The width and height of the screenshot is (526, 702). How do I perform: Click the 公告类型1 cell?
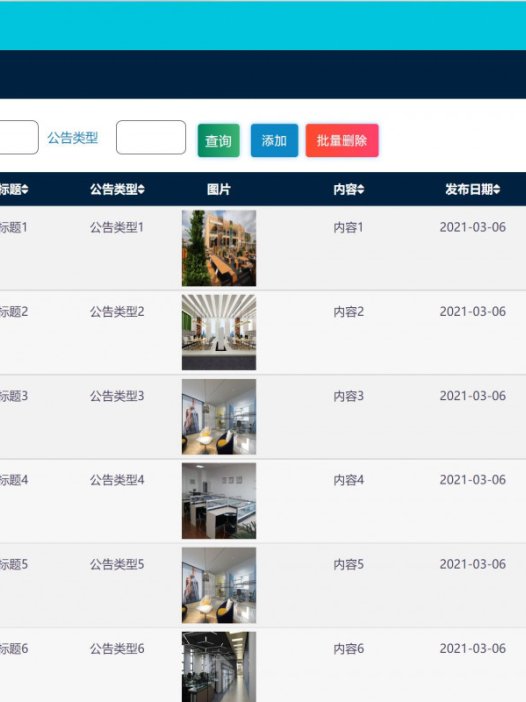tap(117, 227)
